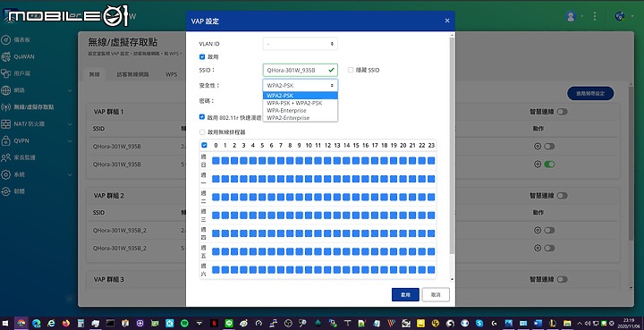
Task: Expand the 系統 sidebar chevron
Action: [x=70, y=174]
